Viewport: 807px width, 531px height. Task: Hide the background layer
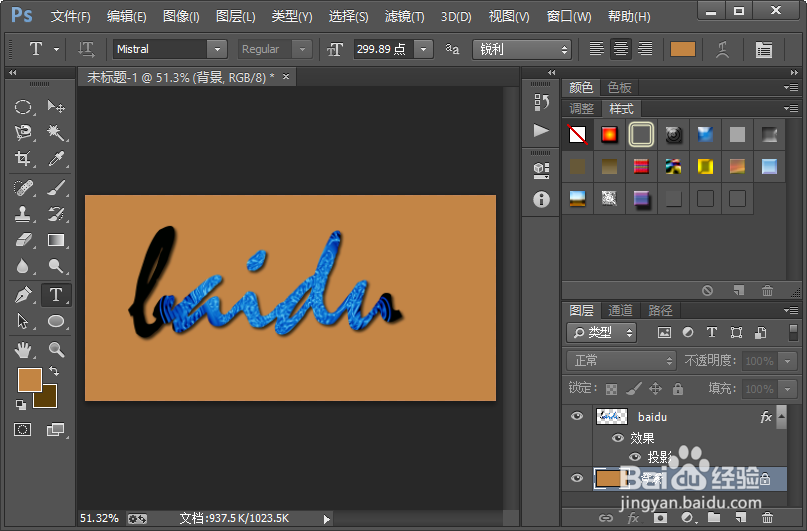point(577,479)
